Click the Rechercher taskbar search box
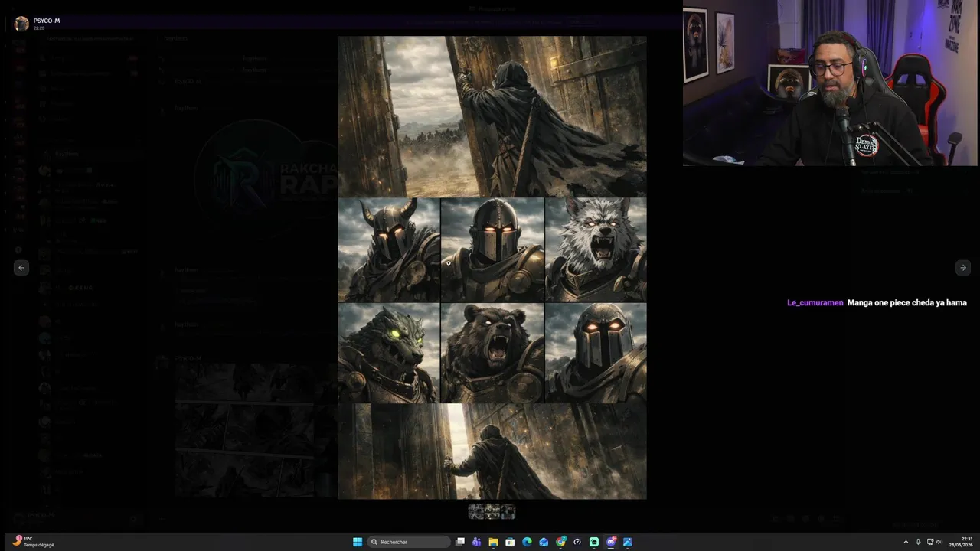The image size is (980, 551). [409, 542]
